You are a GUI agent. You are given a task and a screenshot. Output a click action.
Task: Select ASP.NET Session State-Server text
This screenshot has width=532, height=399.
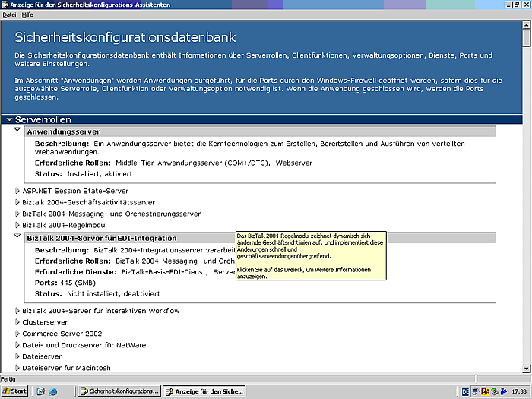75,191
